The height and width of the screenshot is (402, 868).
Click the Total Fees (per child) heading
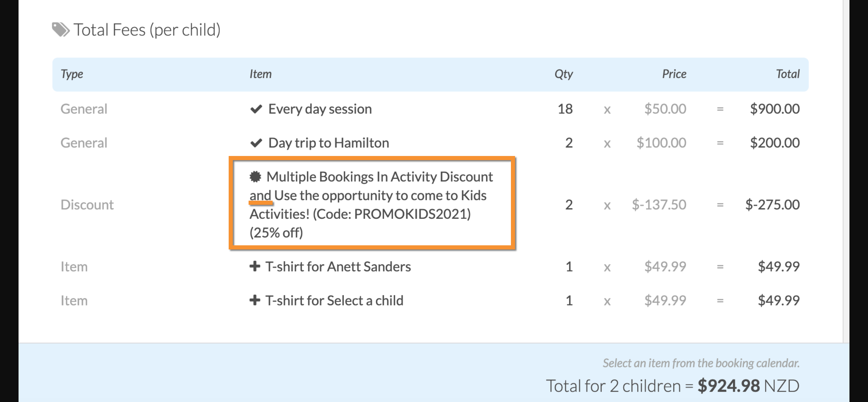[x=147, y=30]
